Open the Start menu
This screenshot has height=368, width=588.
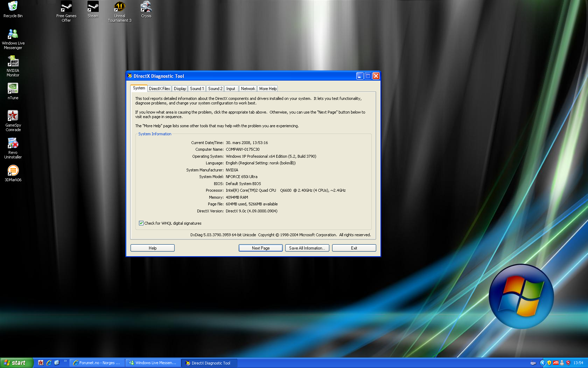point(17,363)
